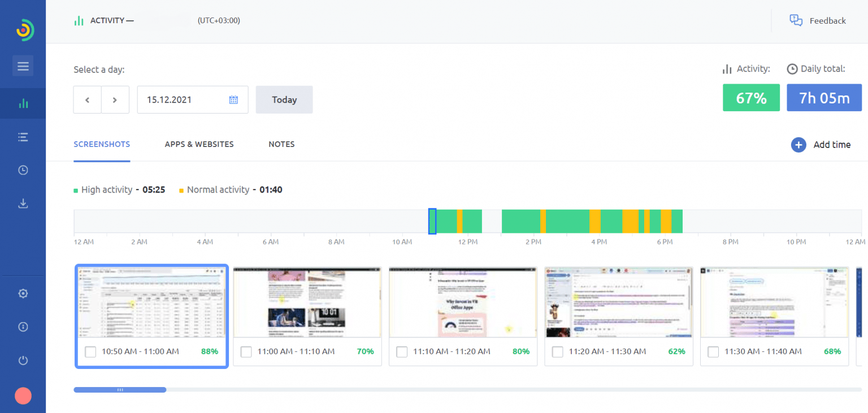
Task: Click the highlighted 11 AM segment on the timeline
Action: [x=432, y=221]
